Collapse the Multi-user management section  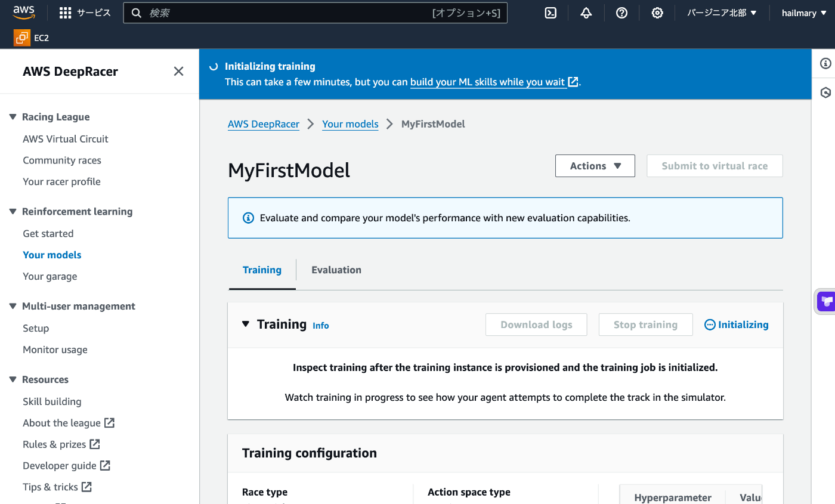click(13, 306)
